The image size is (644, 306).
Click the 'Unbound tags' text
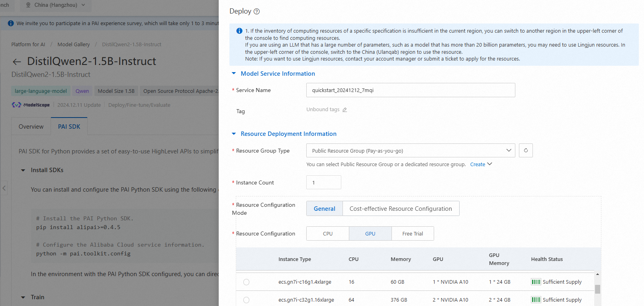(x=323, y=110)
